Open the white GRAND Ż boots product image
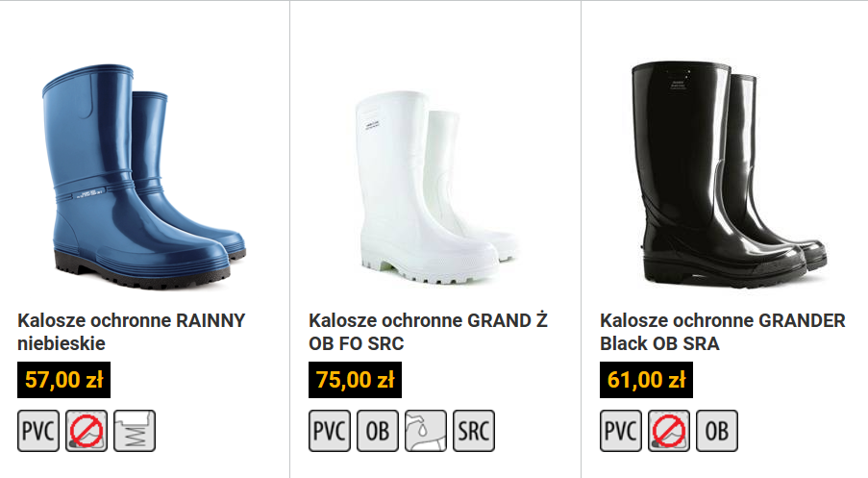The height and width of the screenshot is (478, 868). 435,188
